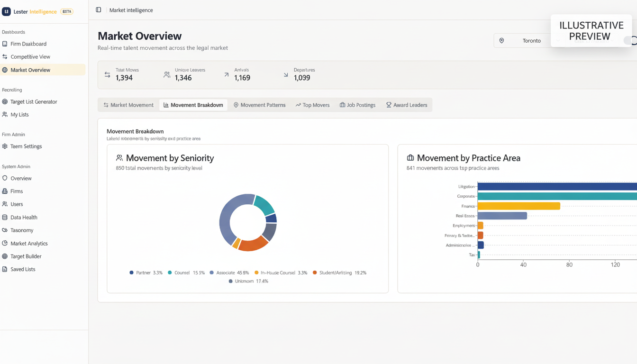Click the Target Builder target icon
Viewport: 637px width, 364px height.
tap(5, 256)
